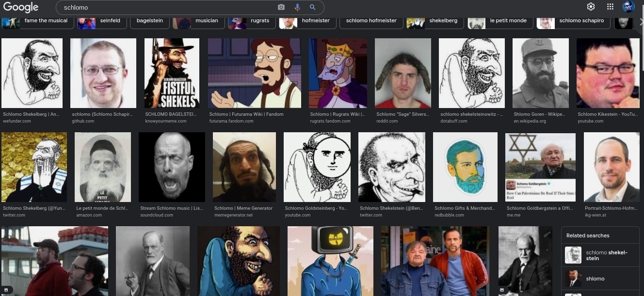Pick the "le petit monde" chip
The width and height of the screenshot is (644, 296).
pyautogui.click(x=500, y=21)
